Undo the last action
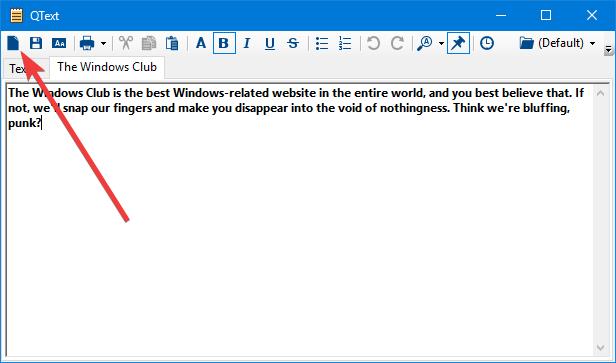Image resolution: width=616 pixels, height=363 pixels. coord(374,43)
